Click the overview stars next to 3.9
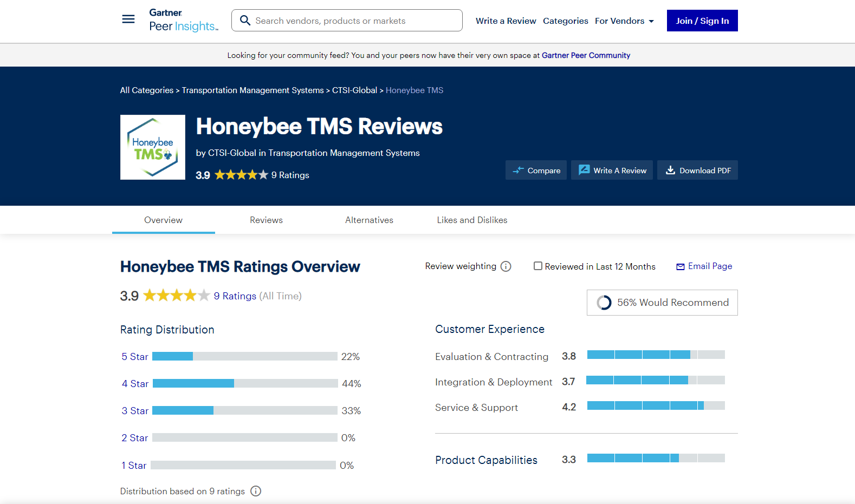855x504 pixels. [x=176, y=296]
